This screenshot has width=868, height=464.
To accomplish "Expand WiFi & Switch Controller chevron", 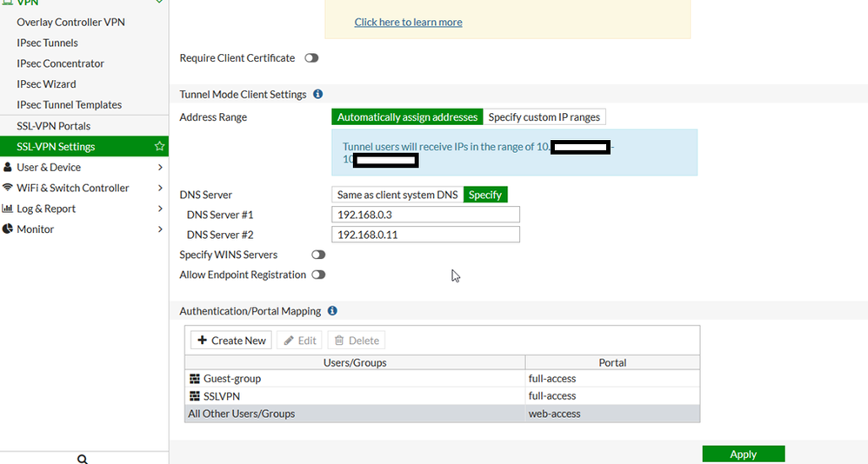I will click(x=160, y=188).
